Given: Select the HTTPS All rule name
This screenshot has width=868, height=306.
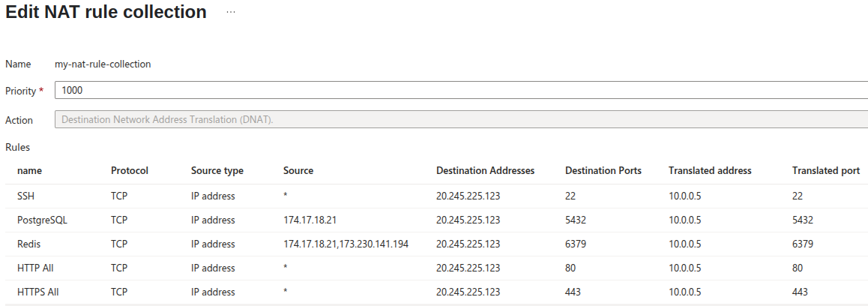Looking at the screenshot, I should click(37, 292).
